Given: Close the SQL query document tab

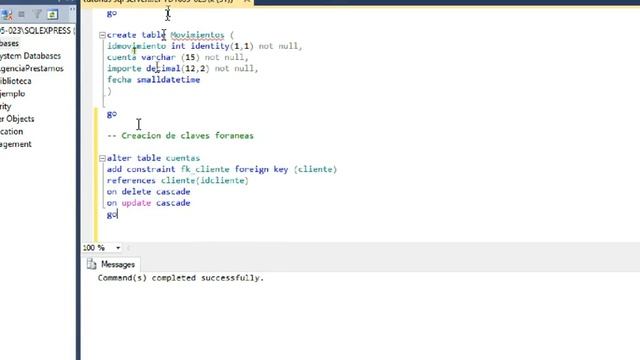Looking at the screenshot, I should click(x=247, y=2).
